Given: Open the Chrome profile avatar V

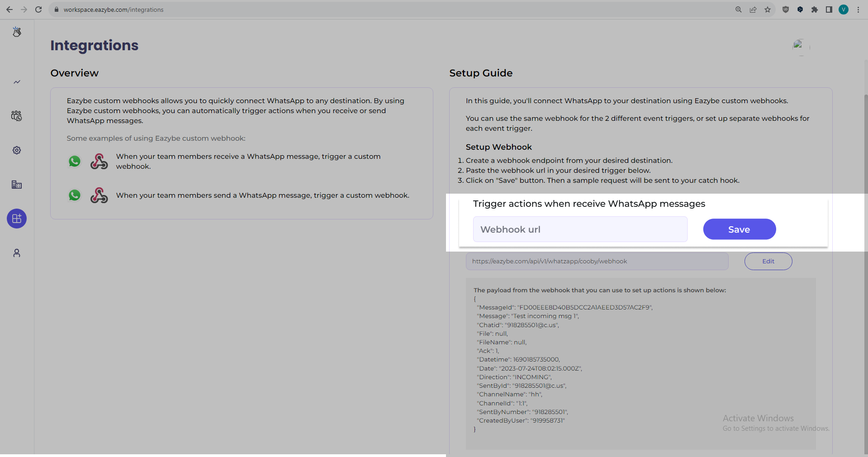Looking at the screenshot, I should (844, 10).
